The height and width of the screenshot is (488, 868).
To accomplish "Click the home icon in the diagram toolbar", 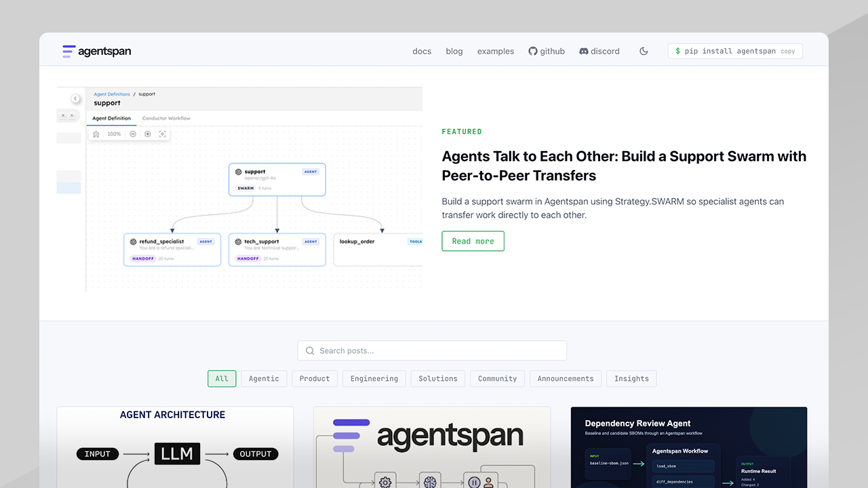I will coord(96,134).
